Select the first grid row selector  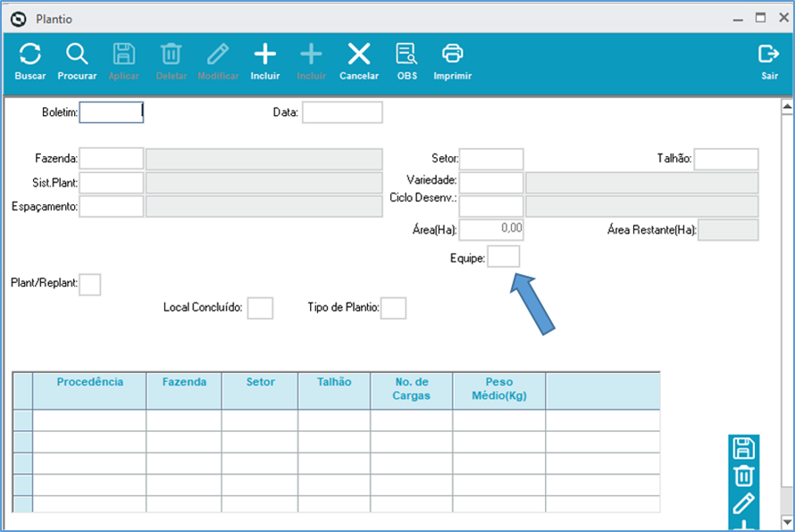23,420
